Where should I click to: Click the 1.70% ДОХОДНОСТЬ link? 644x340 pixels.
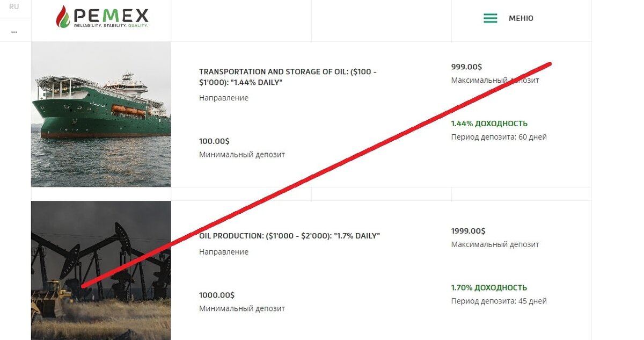(489, 287)
